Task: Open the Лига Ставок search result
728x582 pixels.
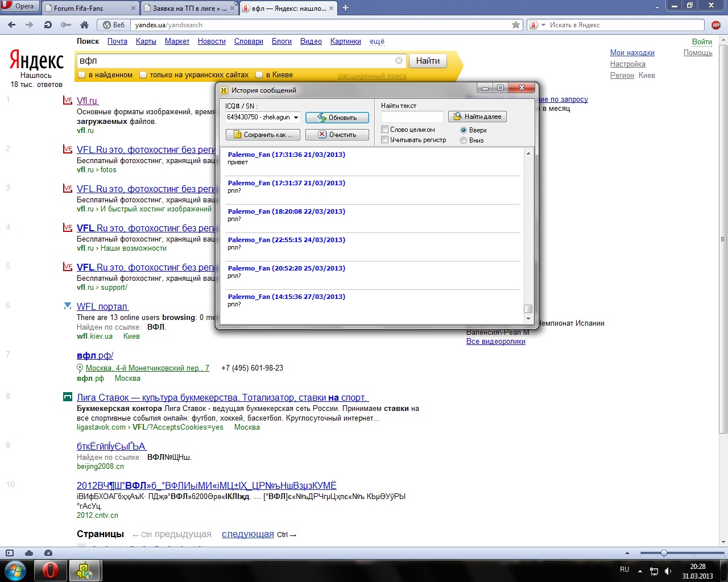Action: coord(222,397)
